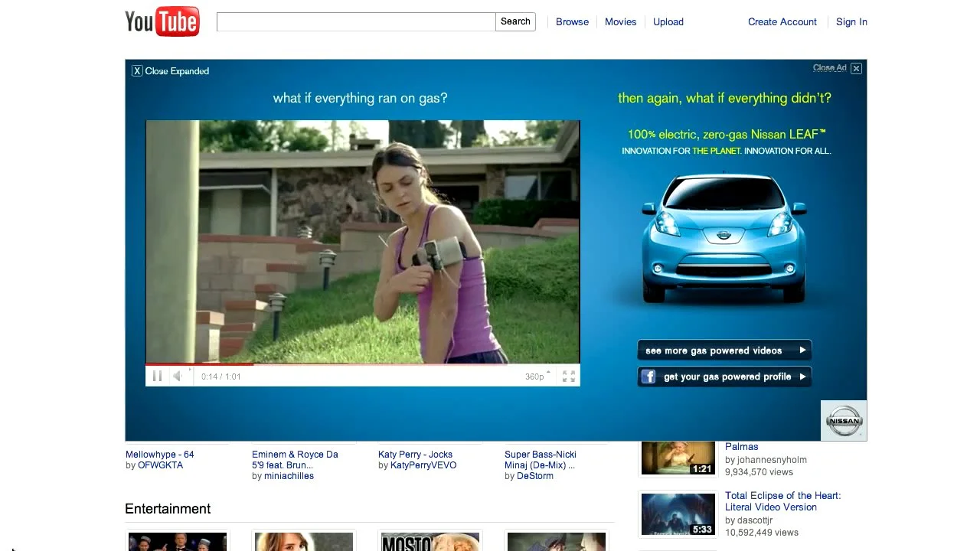Click the 0:14 / 1:01 time display
This screenshot has width=980, height=551.
(221, 377)
